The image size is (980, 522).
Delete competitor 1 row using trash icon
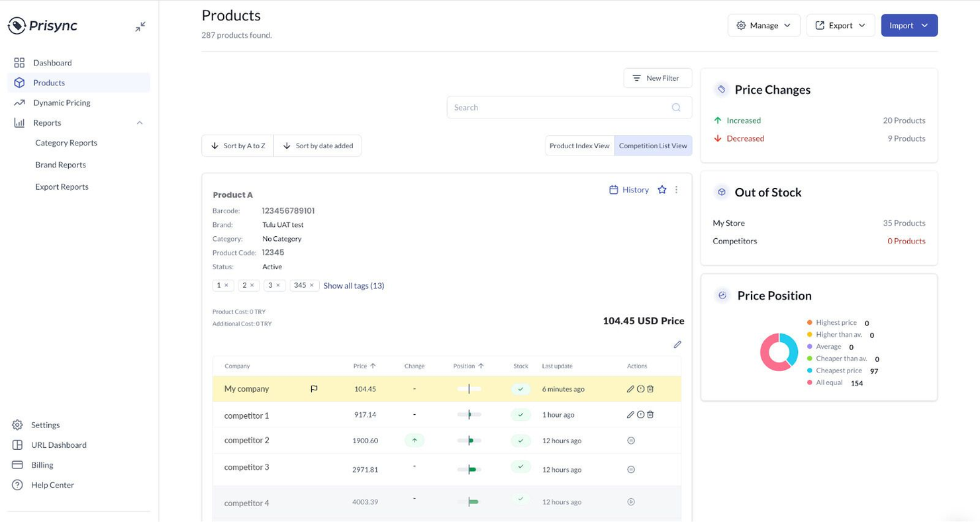point(650,414)
